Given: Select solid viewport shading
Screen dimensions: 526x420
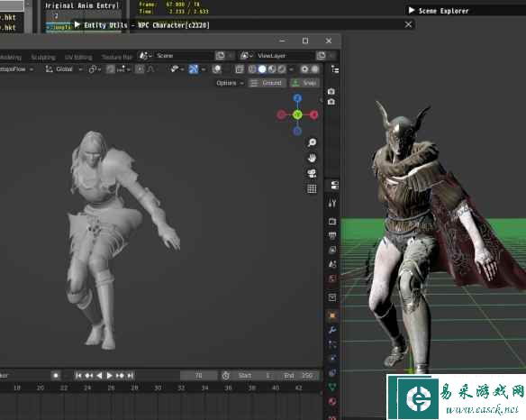Looking at the screenshot, I should [262, 69].
